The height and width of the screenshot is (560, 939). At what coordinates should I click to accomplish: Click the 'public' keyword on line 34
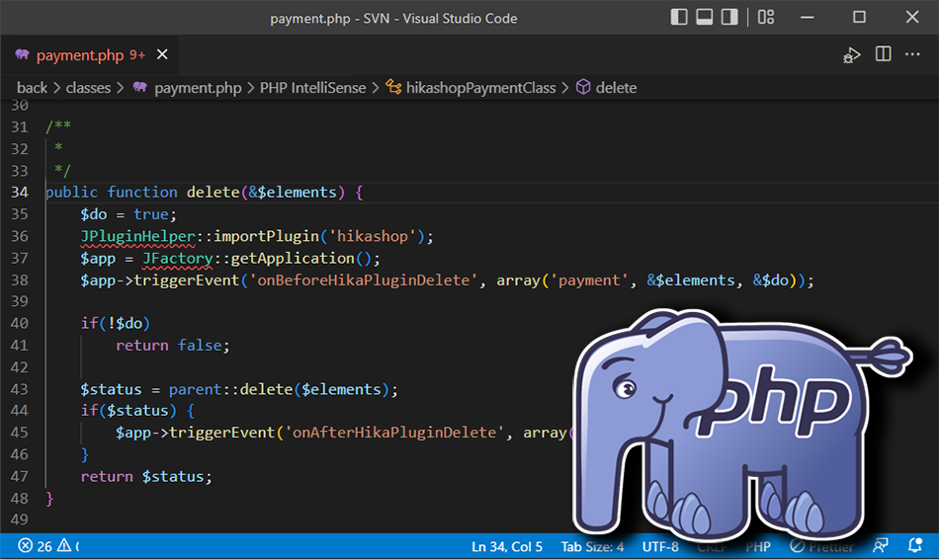click(71, 192)
